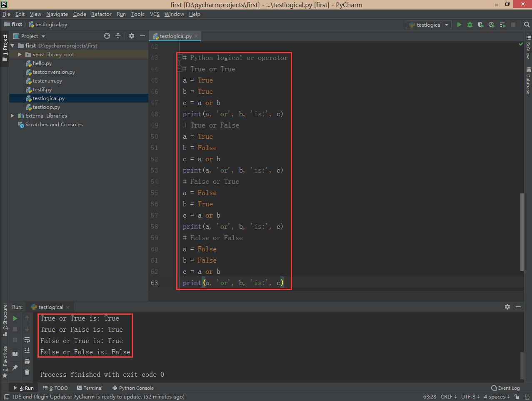Open hello.py in the project tree

42,63
